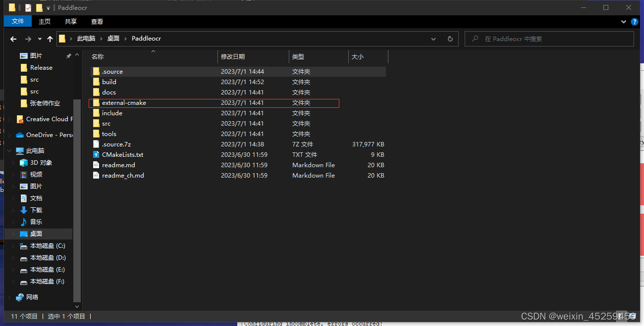Open the Help question-mark icon
The image size is (644, 326).
pyautogui.click(x=635, y=22)
